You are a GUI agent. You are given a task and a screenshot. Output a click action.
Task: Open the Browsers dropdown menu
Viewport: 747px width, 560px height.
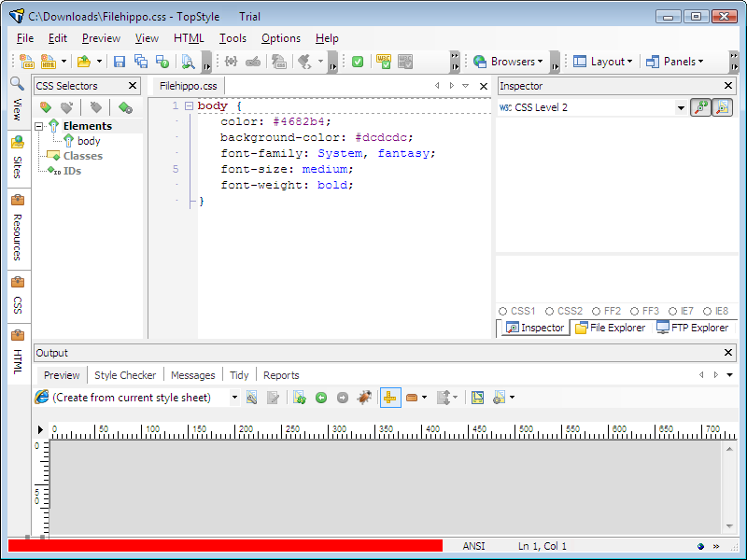(x=508, y=62)
